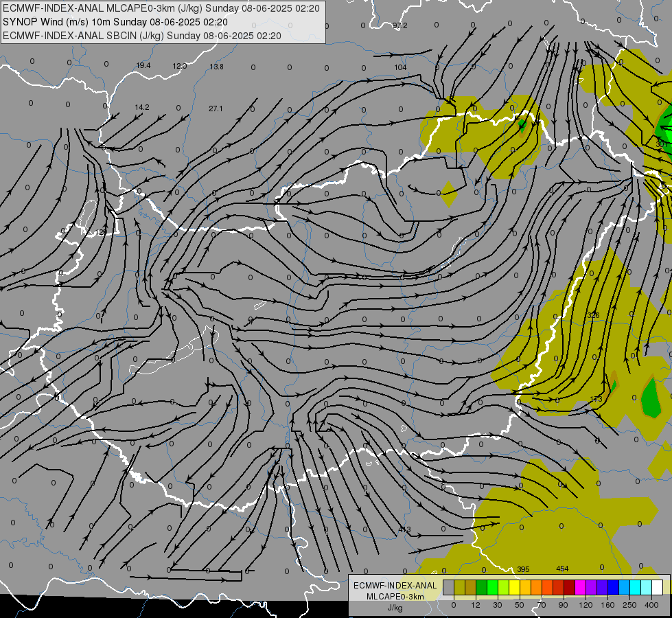
Task: Click the legend label 90
Action: 563,605
